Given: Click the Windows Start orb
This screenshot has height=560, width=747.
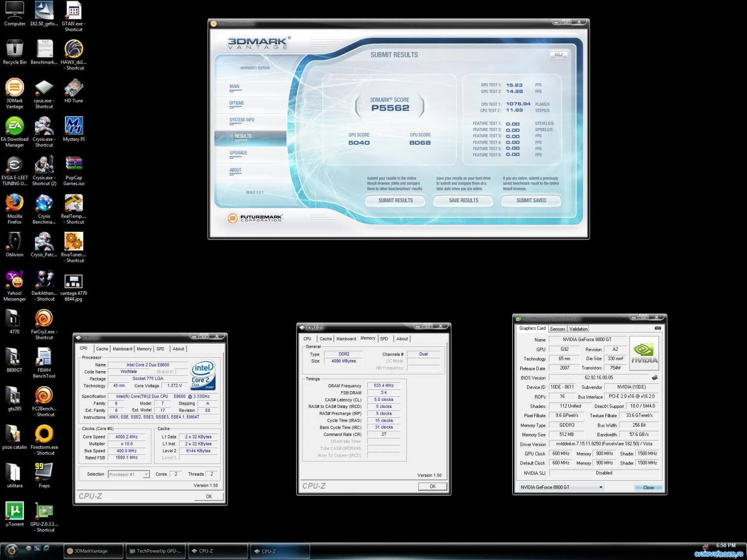Looking at the screenshot, I should (x=11, y=550).
